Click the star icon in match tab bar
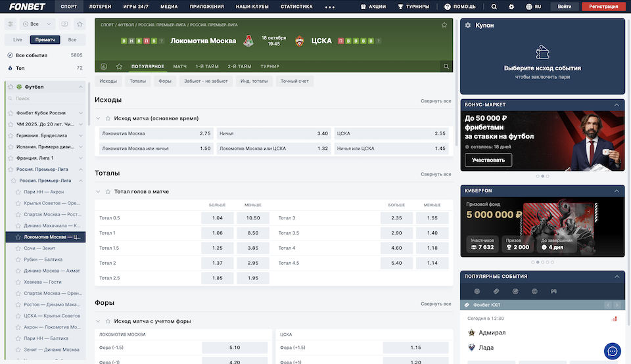This screenshot has height=364, width=631. 119,66
